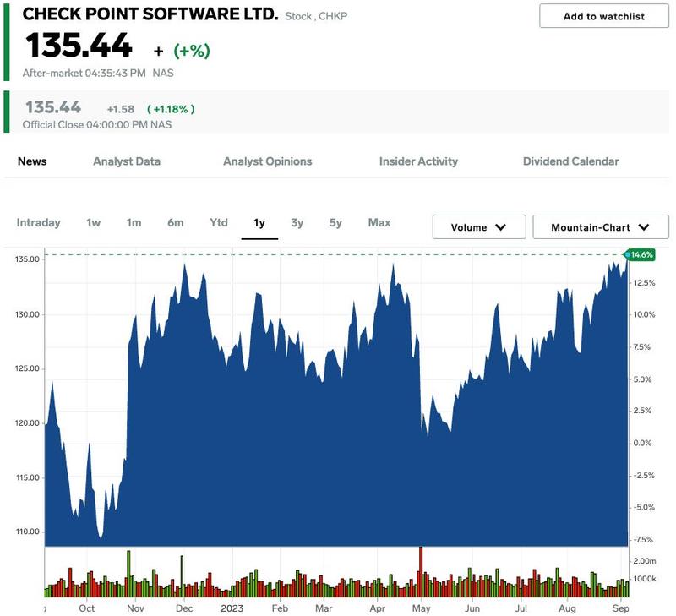Viewport: 676px width, 616px height.
Task: Select the 3y chart range
Action: click(297, 222)
